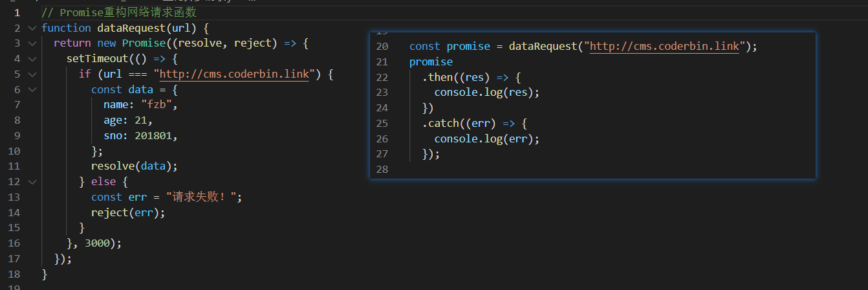Click the "===" operator on line 5

pos(138,74)
